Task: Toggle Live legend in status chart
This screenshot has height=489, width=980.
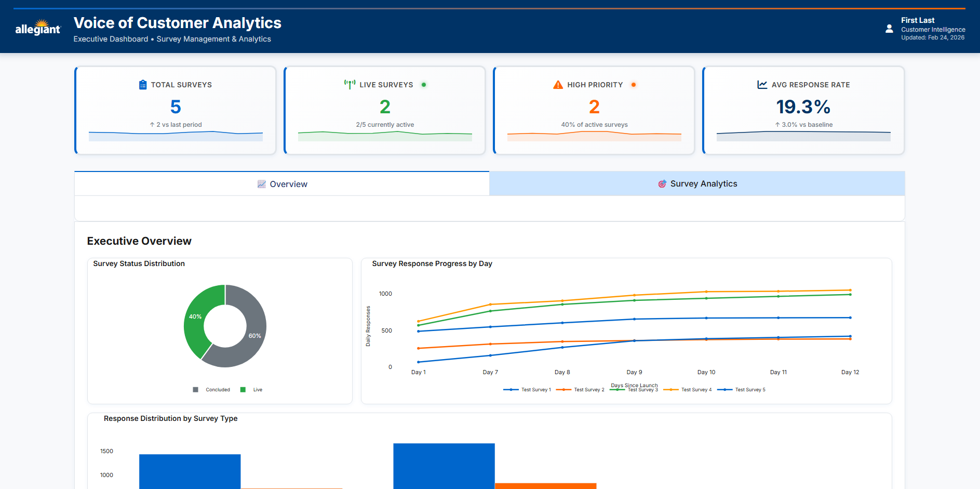Action: (251, 390)
